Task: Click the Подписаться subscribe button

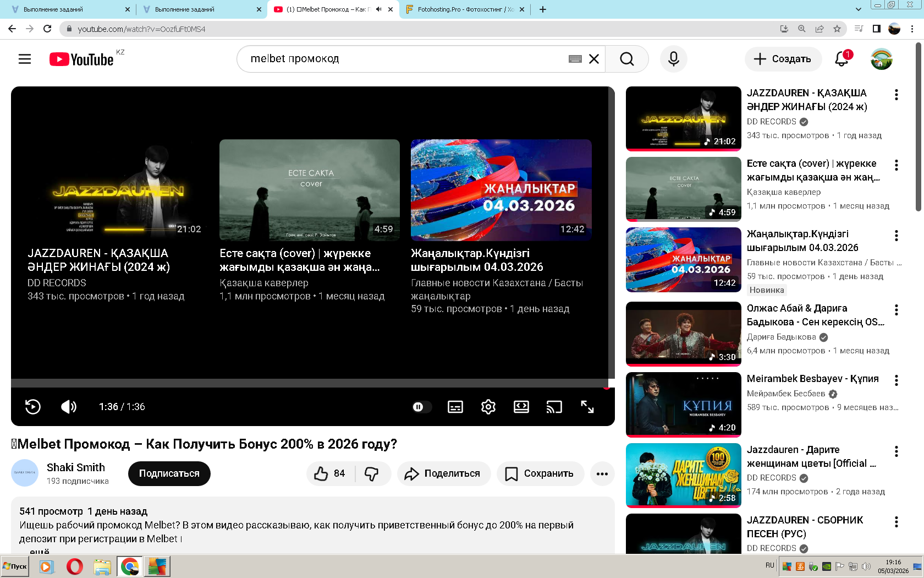Action: [x=169, y=473]
